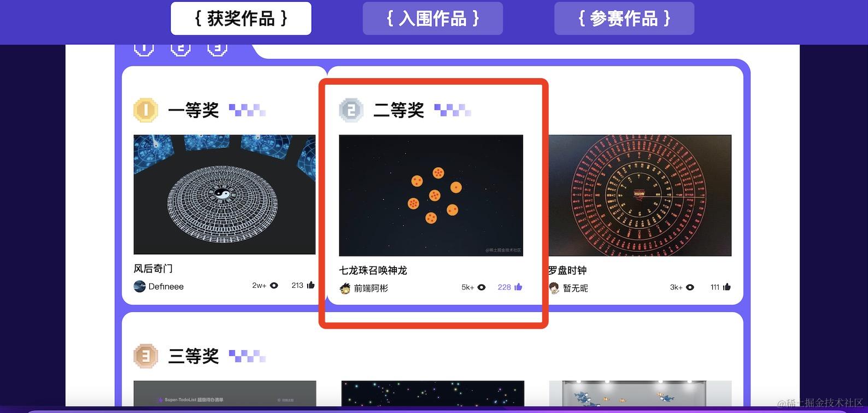Click the bronze third-prize medal icon
Image resolution: width=868 pixels, height=413 pixels.
tap(145, 356)
